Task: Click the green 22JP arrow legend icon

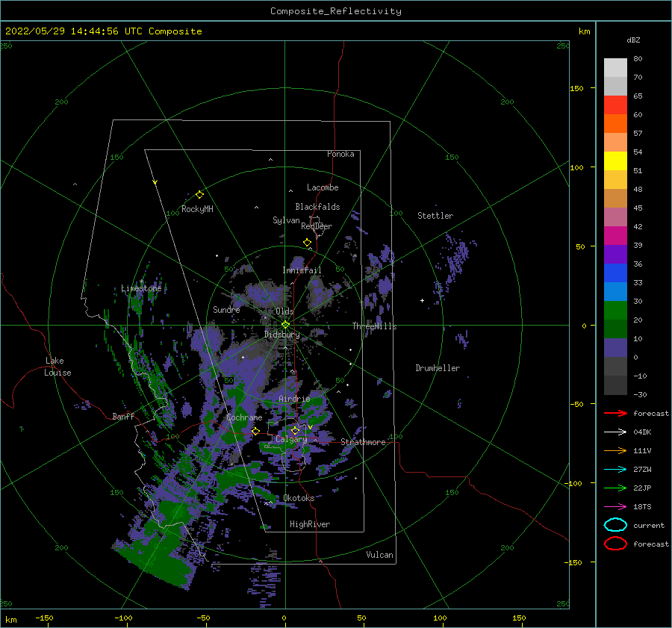Action: pyautogui.click(x=615, y=488)
